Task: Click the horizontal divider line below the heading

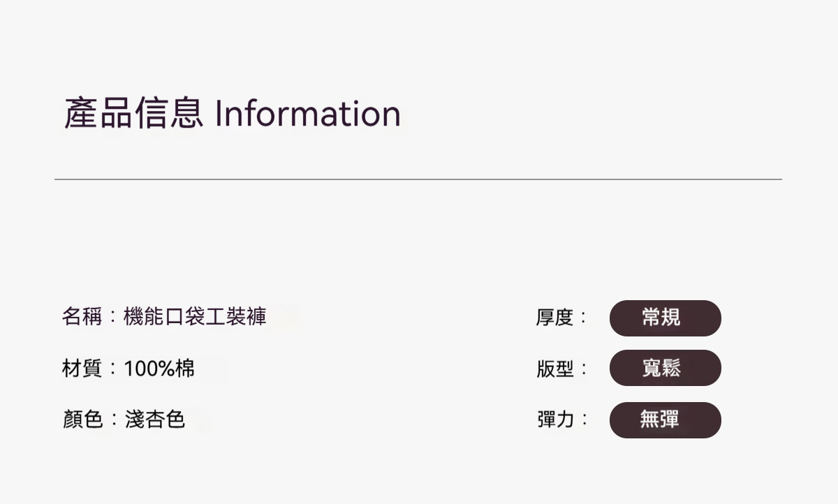Action: tap(418, 179)
